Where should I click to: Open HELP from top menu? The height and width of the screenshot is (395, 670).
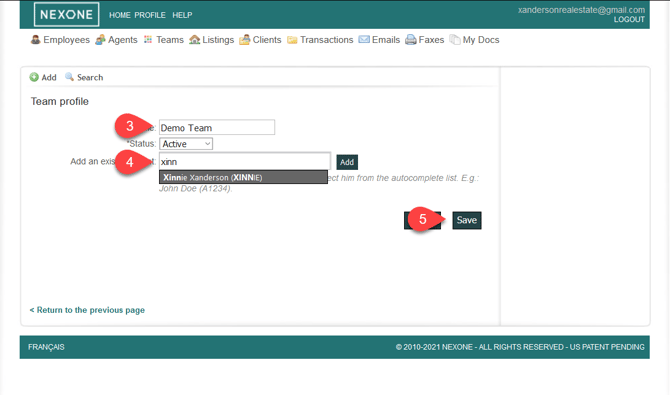(182, 15)
